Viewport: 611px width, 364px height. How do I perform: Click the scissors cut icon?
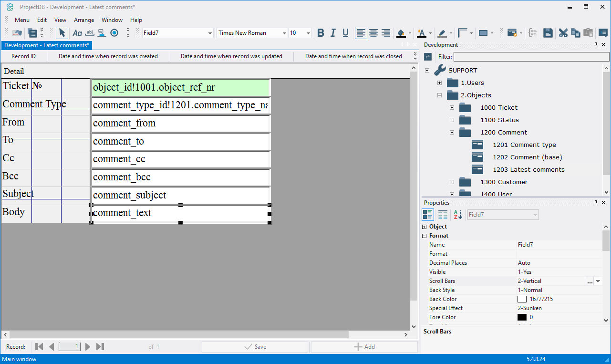point(563,33)
